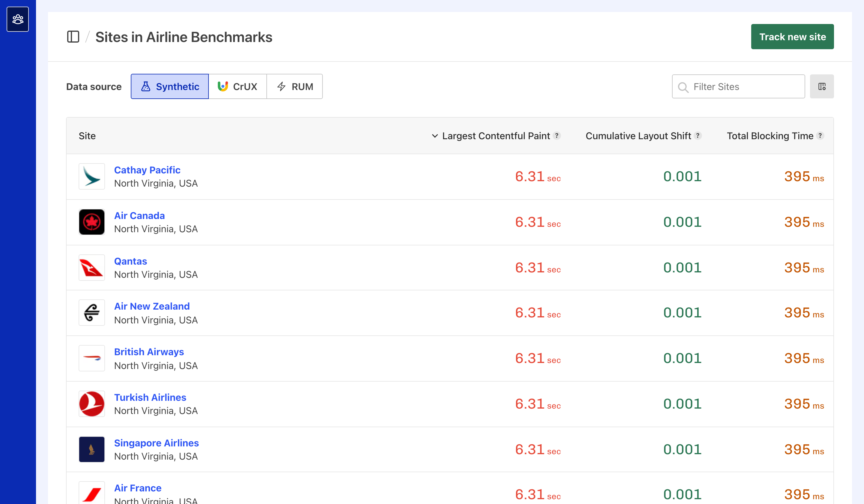864x504 pixels.
Task: Toggle the sort chevron on Largest Contentful Paint
Action: pyautogui.click(x=435, y=135)
